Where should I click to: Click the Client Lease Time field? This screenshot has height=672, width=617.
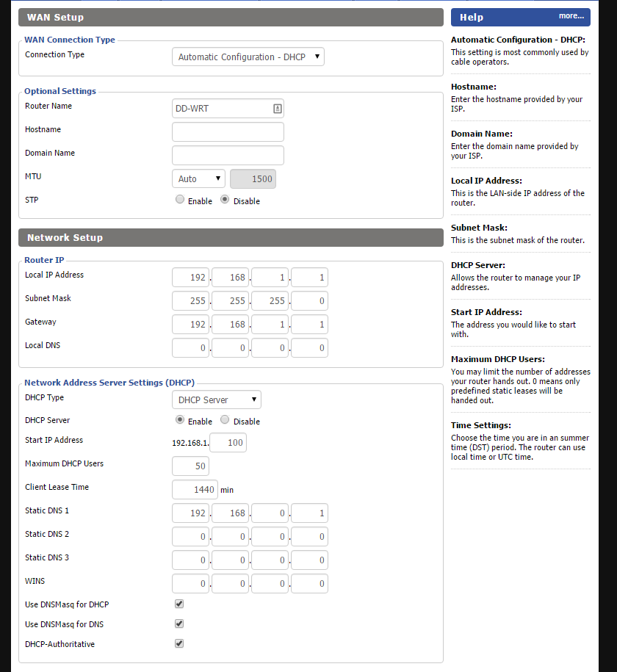coord(195,489)
